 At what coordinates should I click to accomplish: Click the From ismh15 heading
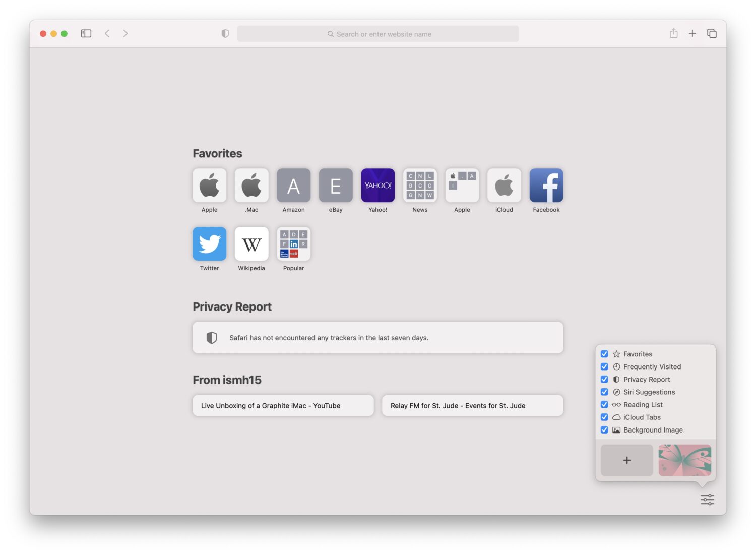(x=227, y=380)
